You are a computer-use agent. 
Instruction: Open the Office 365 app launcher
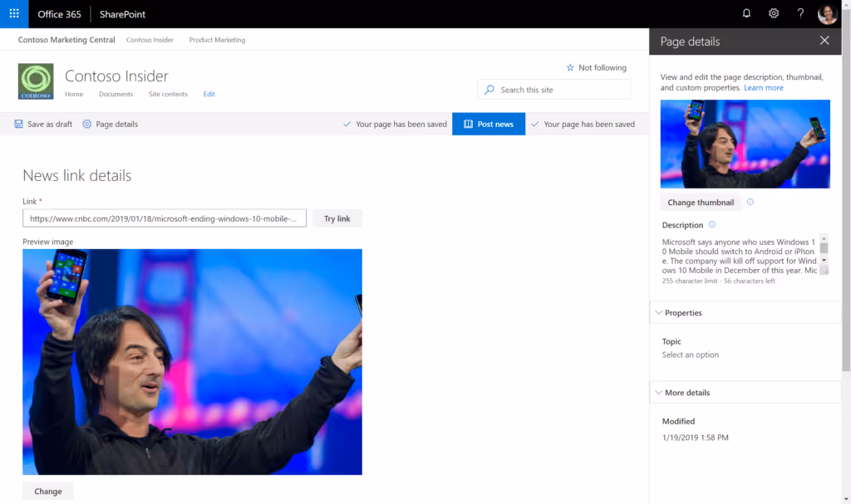click(x=14, y=13)
